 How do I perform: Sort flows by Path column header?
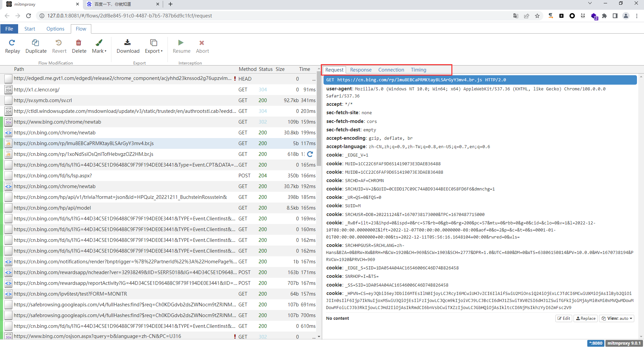pos(19,69)
